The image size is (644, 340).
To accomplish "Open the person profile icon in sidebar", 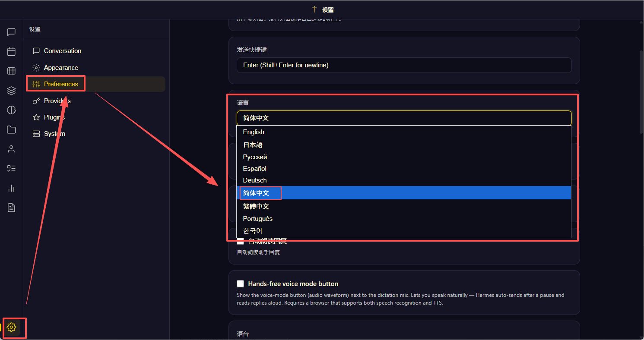I will (x=11, y=149).
